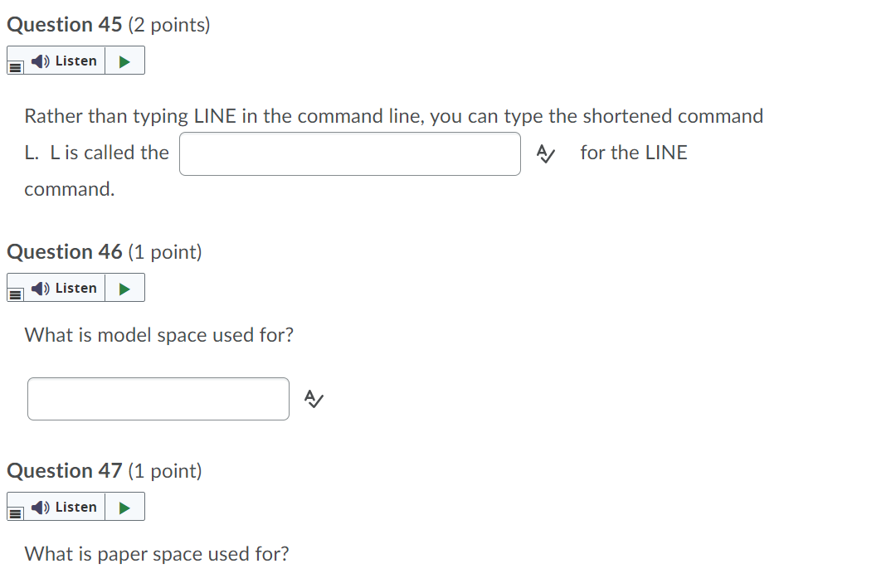Click the "Question 47 (1 point)" heading
This screenshot has height=588, width=896.
pyautogui.click(x=104, y=471)
